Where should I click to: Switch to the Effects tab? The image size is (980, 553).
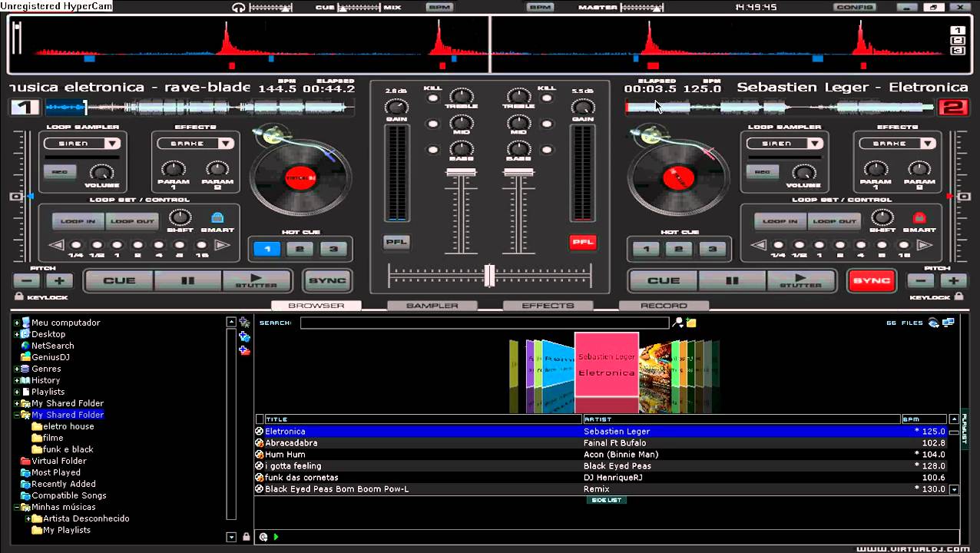pos(548,306)
